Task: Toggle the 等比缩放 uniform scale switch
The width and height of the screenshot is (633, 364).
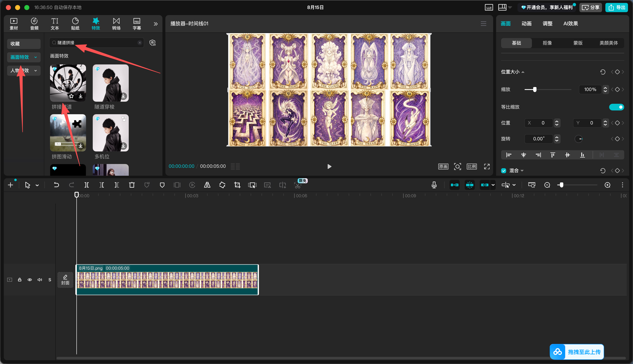Action: tap(616, 107)
